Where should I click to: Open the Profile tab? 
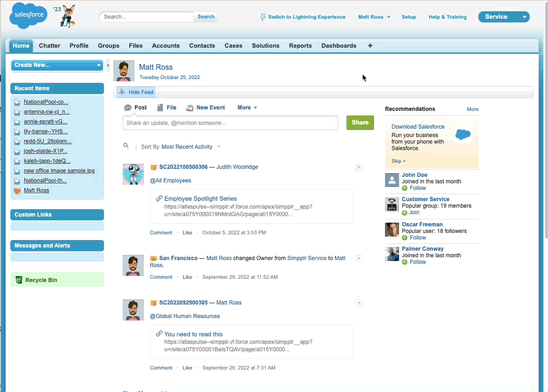point(79,46)
